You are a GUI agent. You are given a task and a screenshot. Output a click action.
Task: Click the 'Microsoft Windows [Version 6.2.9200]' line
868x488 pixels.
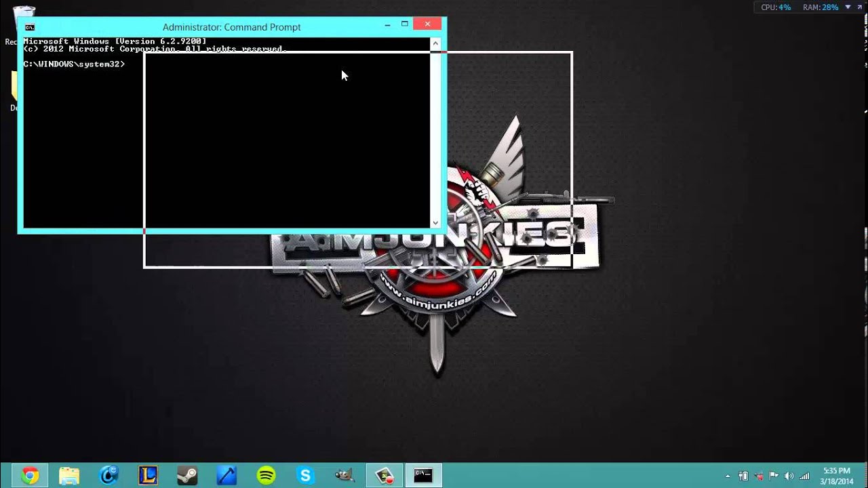(115, 41)
